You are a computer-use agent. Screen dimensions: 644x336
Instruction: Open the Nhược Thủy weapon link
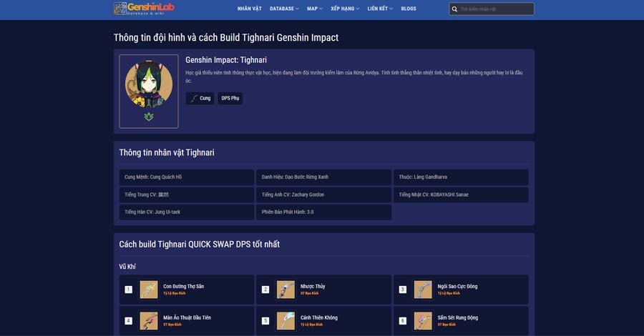313,287
